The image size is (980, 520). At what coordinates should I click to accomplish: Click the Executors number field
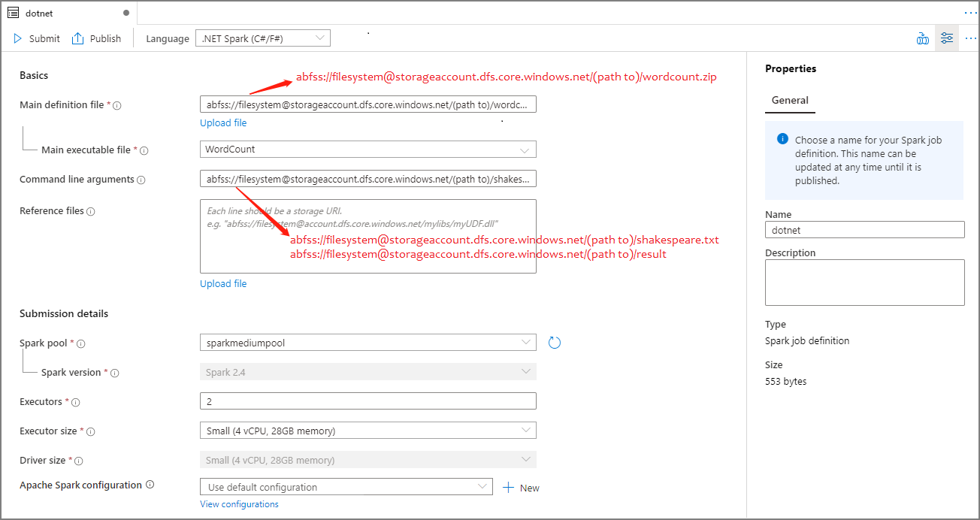click(x=368, y=401)
